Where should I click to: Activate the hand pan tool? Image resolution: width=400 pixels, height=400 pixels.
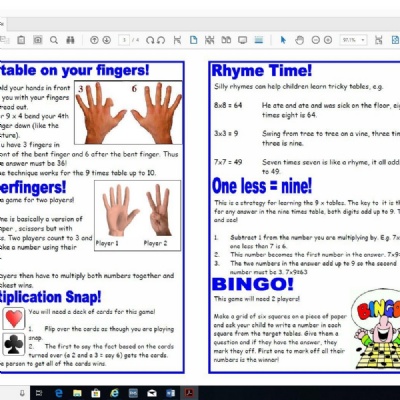[x=299, y=40]
